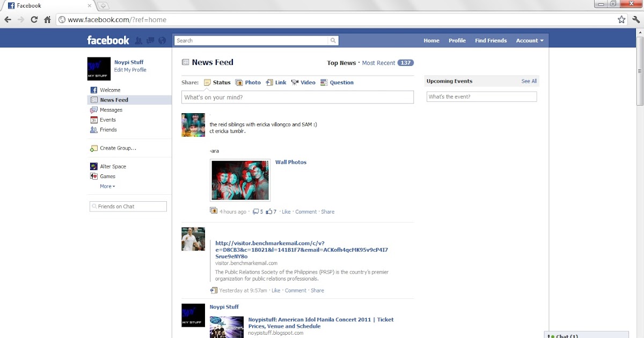The width and height of the screenshot is (644, 338).
Task: Click the News Feed heading icon
Action: pyautogui.click(x=185, y=62)
